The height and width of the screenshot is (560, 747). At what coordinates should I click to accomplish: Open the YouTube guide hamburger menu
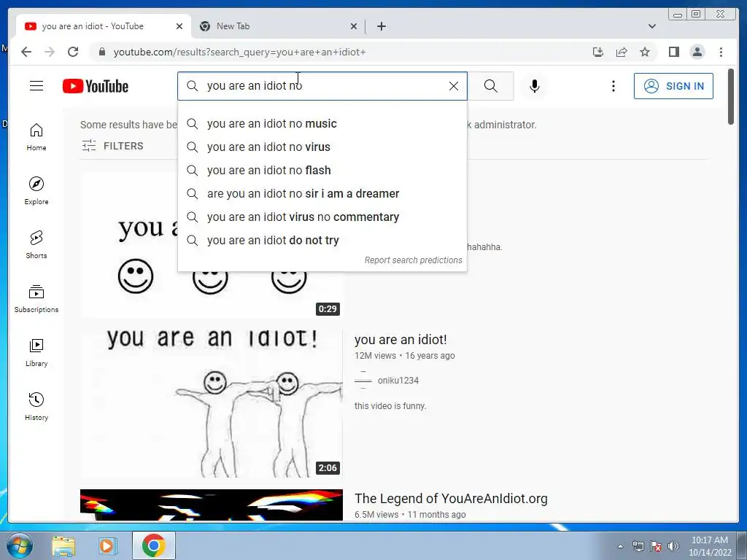coord(36,86)
